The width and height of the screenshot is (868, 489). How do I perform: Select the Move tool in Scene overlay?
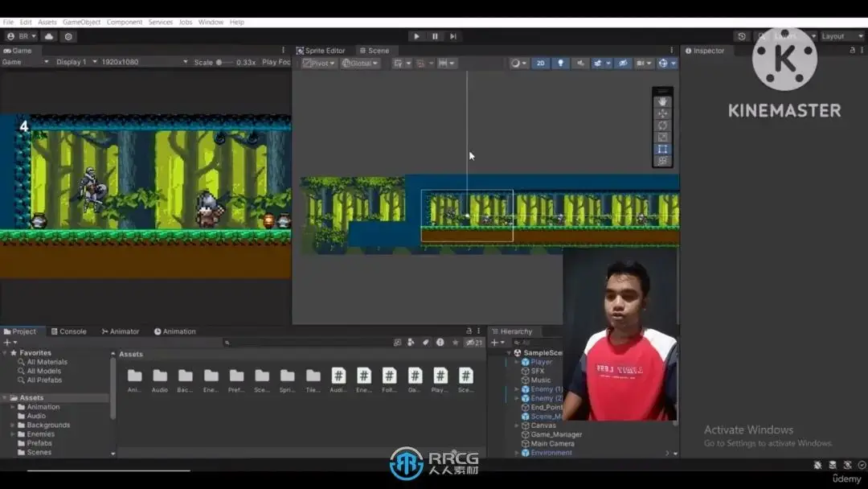(x=662, y=113)
